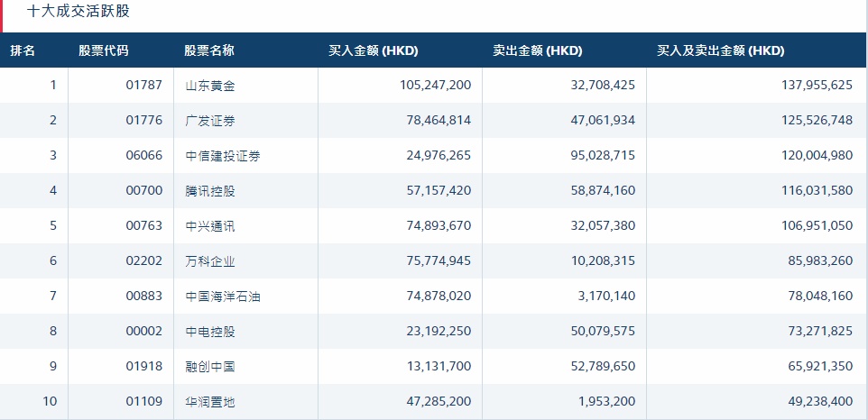
Task: Click rank number 10 in the table
Action: [x=50, y=401]
